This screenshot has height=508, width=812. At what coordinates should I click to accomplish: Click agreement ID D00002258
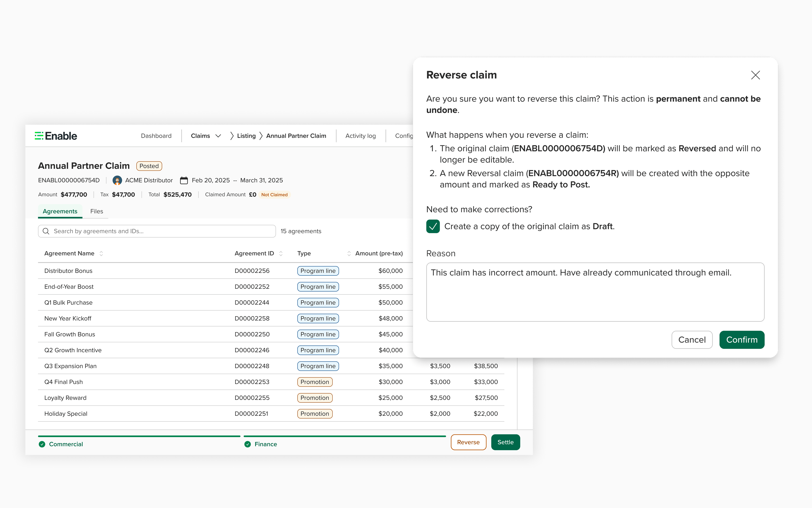[x=252, y=318]
